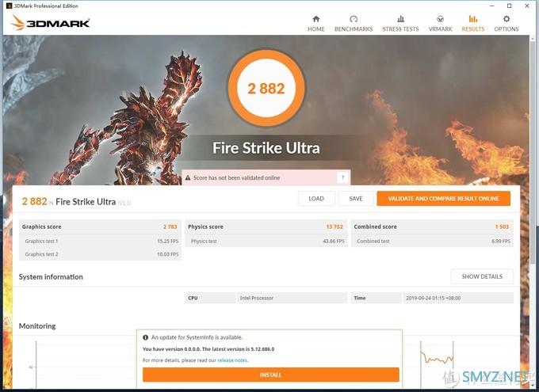Click Graphics test 2 row

click(x=100, y=254)
